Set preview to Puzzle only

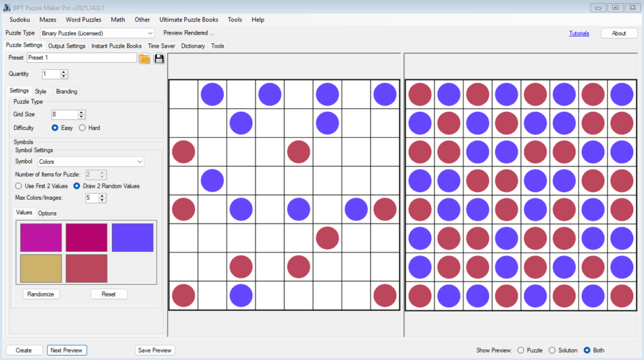click(520, 350)
